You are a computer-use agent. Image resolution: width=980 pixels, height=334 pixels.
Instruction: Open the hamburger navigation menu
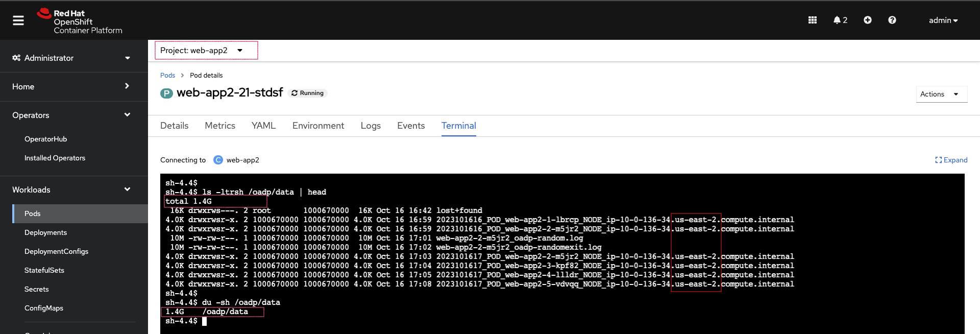click(x=18, y=20)
